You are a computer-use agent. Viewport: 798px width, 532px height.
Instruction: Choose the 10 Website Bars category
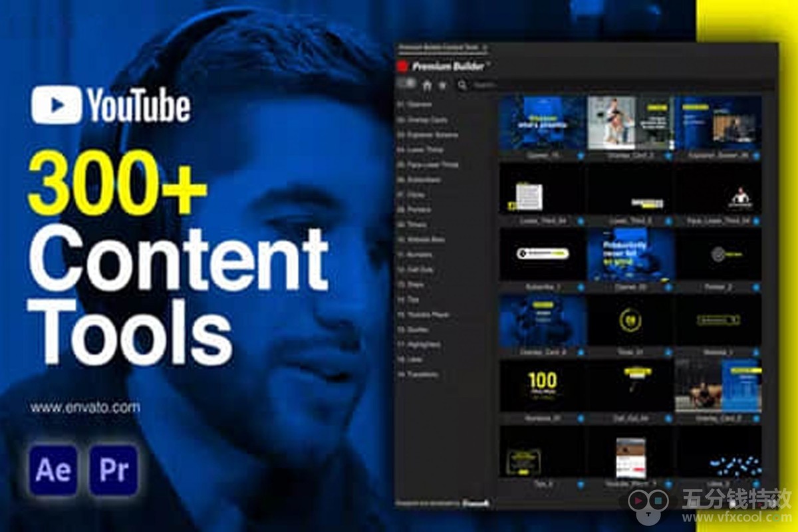tap(421, 239)
